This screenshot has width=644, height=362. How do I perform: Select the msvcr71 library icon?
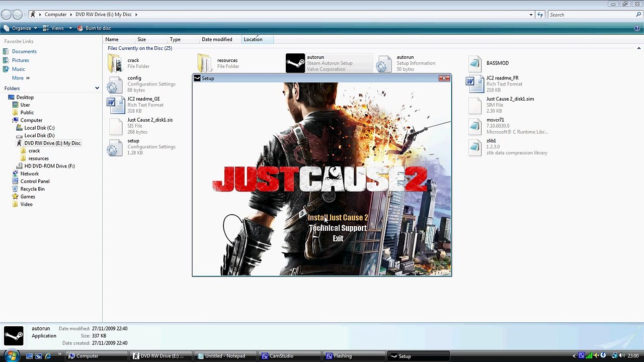[475, 126]
